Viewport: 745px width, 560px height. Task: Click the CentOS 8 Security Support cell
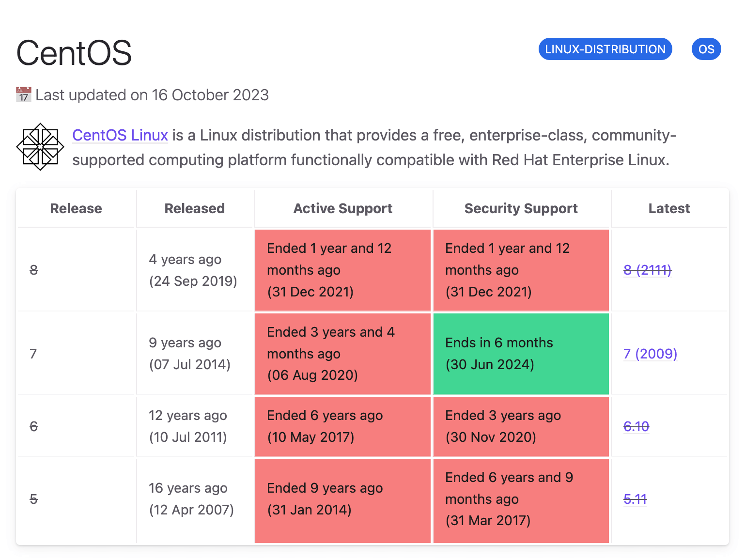(x=521, y=270)
